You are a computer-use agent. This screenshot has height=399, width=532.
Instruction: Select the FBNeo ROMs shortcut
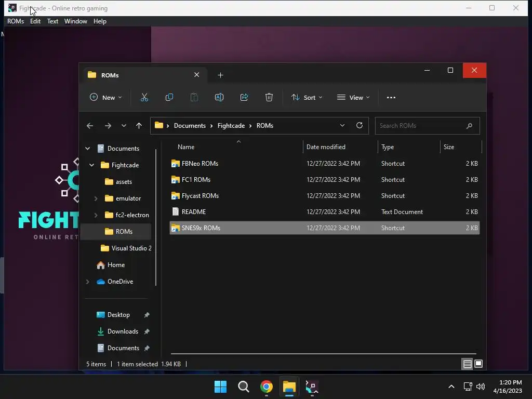click(x=324, y=164)
